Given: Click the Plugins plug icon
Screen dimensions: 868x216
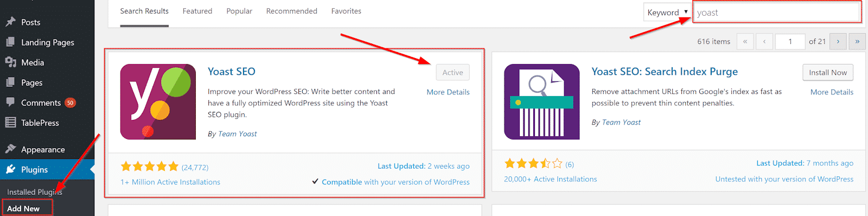Looking at the screenshot, I should [x=10, y=169].
